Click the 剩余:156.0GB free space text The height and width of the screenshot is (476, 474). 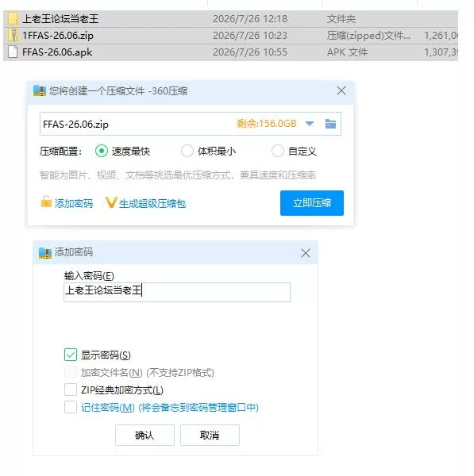click(267, 124)
